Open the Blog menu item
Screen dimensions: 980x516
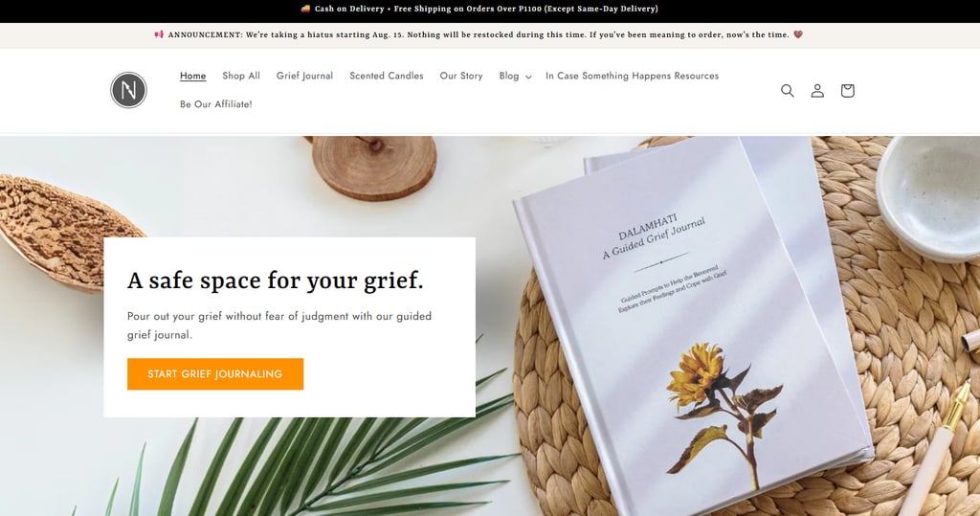[x=509, y=76]
